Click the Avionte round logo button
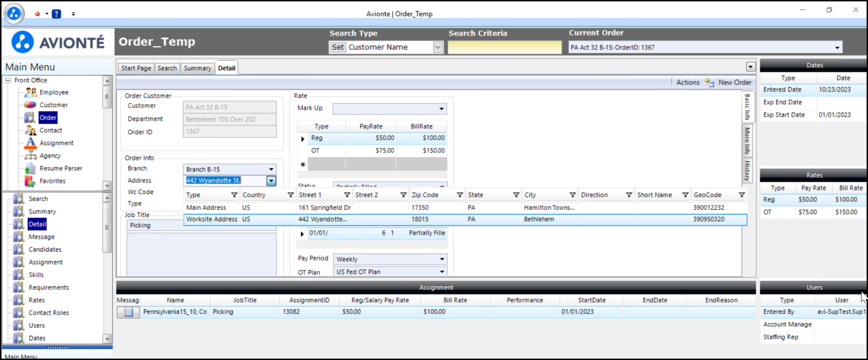The width and height of the screenshot is (868, 360). click(x=14, y=13)
